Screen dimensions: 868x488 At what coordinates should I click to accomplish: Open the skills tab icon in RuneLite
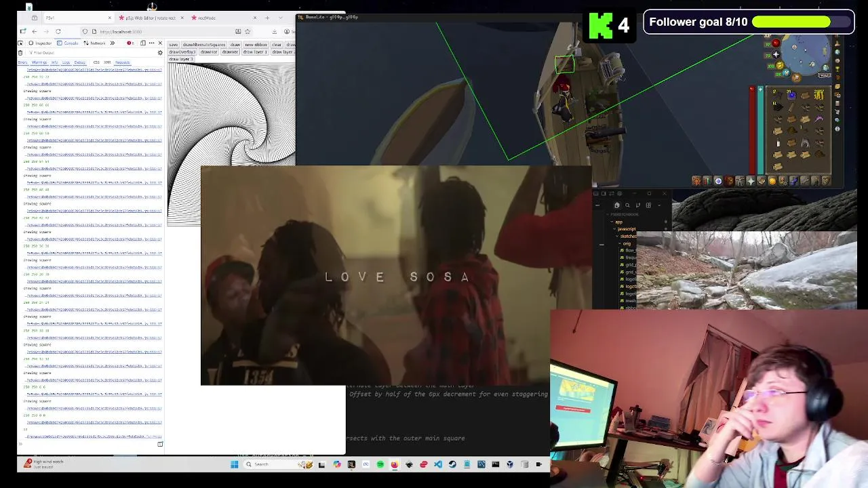click(x=707, y=181)
